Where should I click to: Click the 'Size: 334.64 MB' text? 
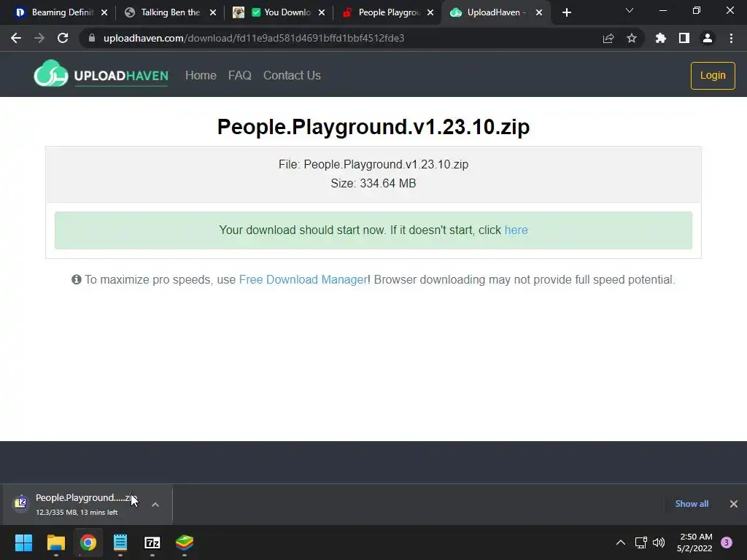(x=373, y=183)
